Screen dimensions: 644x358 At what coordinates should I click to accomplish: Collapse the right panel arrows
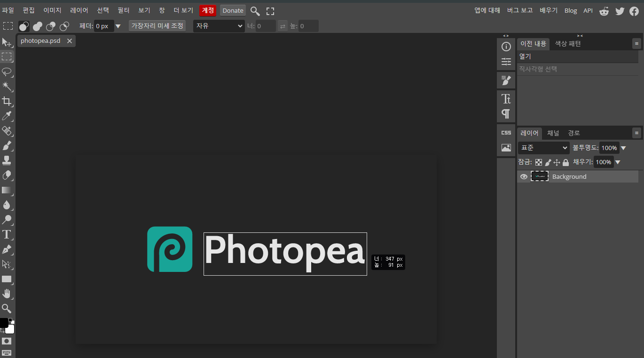pos(580,36)
